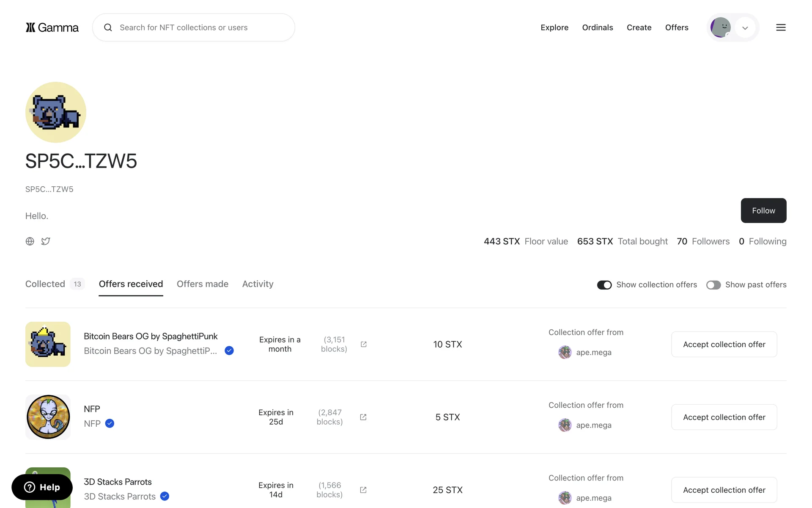This screenshot has height=508, width=812.
Task: Click the search magnifier icon
Action: click(x=108, y=28)
